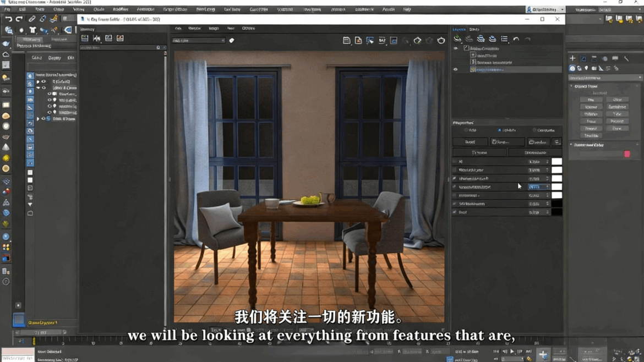Click the Undo arrow in the main toolbar

[8, 19]
